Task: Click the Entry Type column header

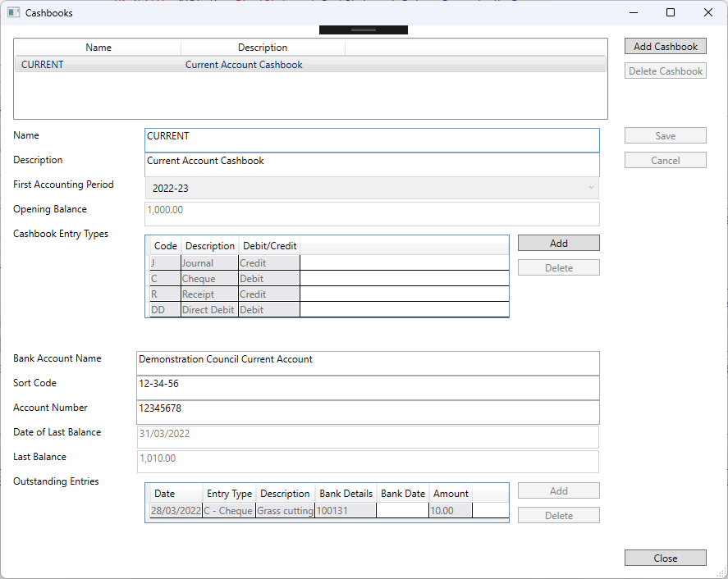Action: [x=229, y=494]
